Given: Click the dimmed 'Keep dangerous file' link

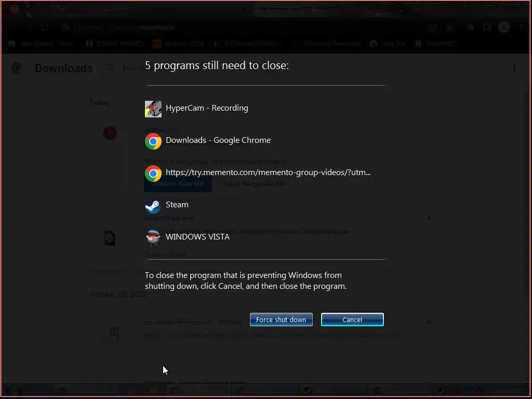Looking at the screenshot, I should coord(255,184).
